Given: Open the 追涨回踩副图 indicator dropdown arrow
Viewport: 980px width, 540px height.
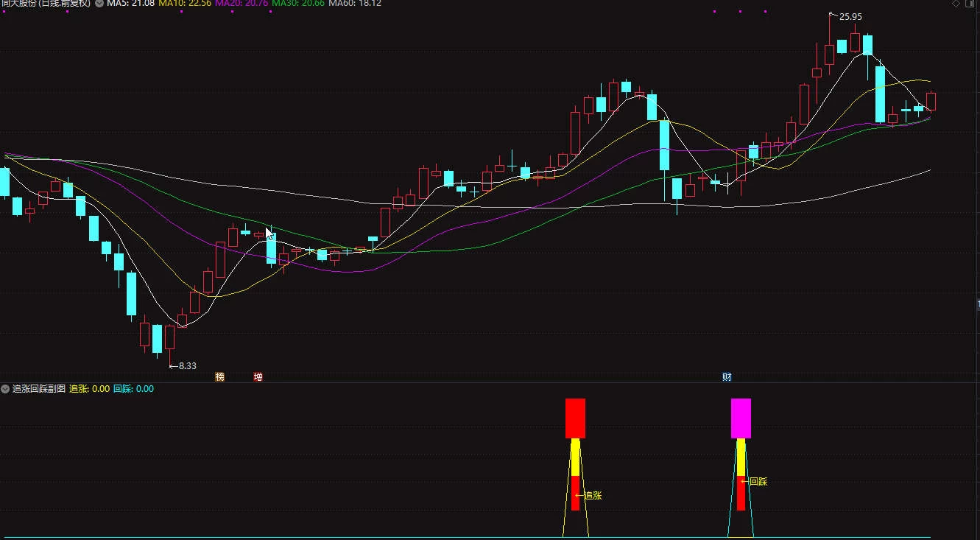Looking at the screenshot, I should (x=6, y=388).
